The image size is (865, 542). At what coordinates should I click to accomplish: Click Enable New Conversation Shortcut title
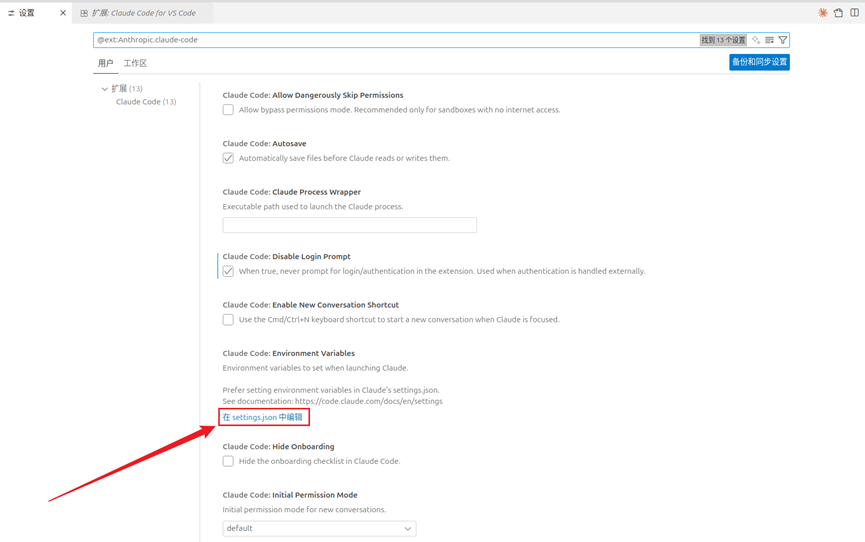tap(311, 305)
